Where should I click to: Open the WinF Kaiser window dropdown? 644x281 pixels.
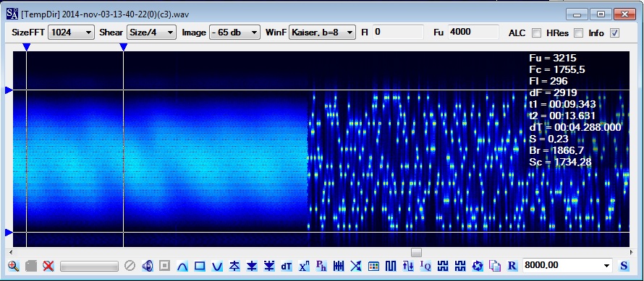point(323,33)
